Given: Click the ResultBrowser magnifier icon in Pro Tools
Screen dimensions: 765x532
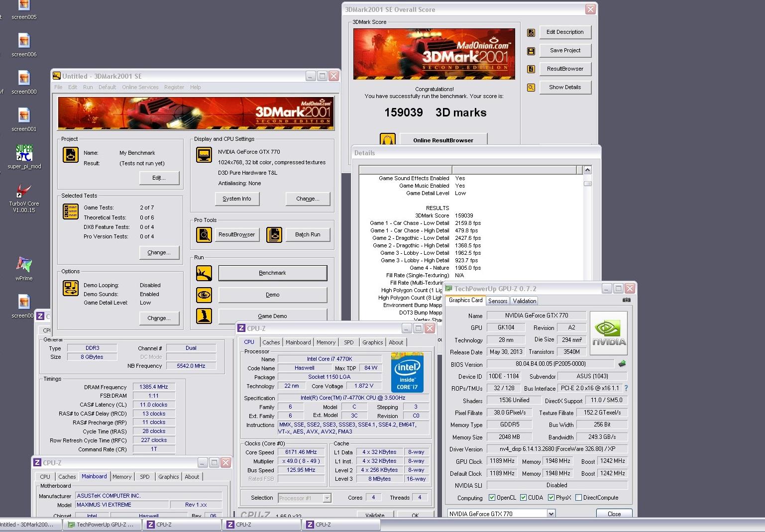Looking at the screenshot, I should click(204, 234).
